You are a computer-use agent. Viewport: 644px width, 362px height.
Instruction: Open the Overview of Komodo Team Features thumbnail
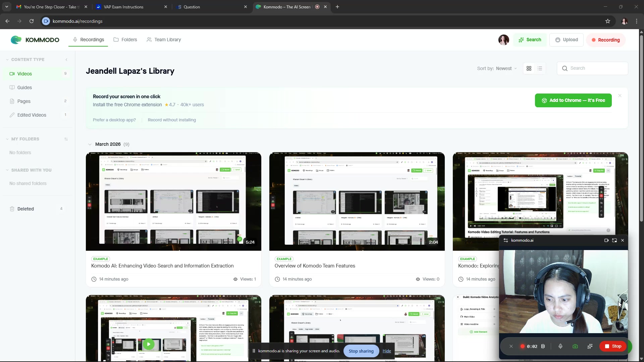357,201
